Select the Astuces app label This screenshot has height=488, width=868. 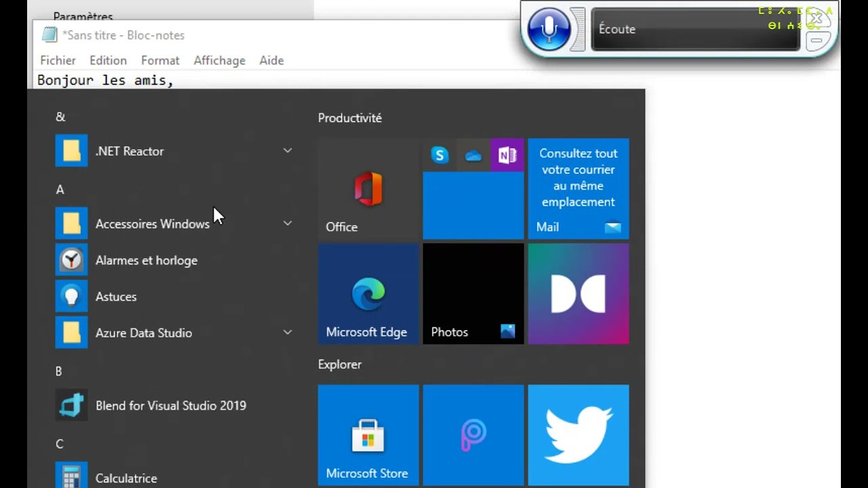click(116, 297)
